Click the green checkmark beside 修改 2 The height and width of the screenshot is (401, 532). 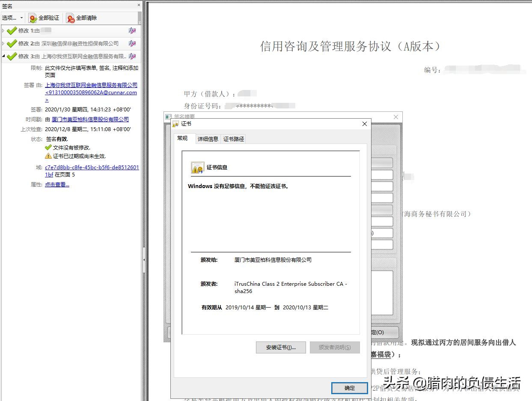12,44
